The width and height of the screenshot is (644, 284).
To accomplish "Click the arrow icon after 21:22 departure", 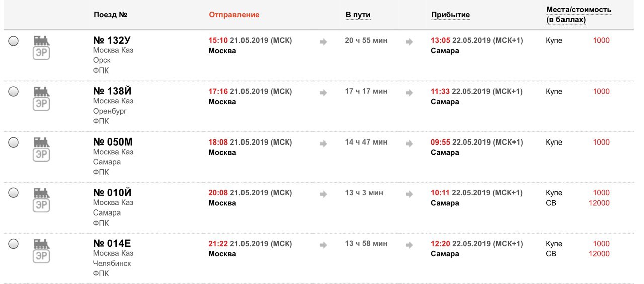I will 324,245.
